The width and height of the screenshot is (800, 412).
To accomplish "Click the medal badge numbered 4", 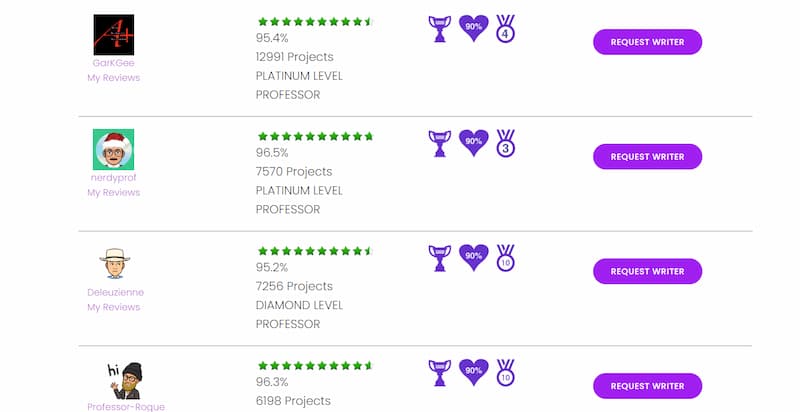I will 505,29.
